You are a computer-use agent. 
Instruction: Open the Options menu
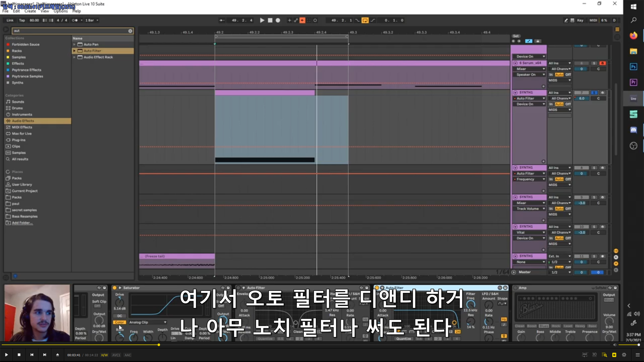point(60,11)
